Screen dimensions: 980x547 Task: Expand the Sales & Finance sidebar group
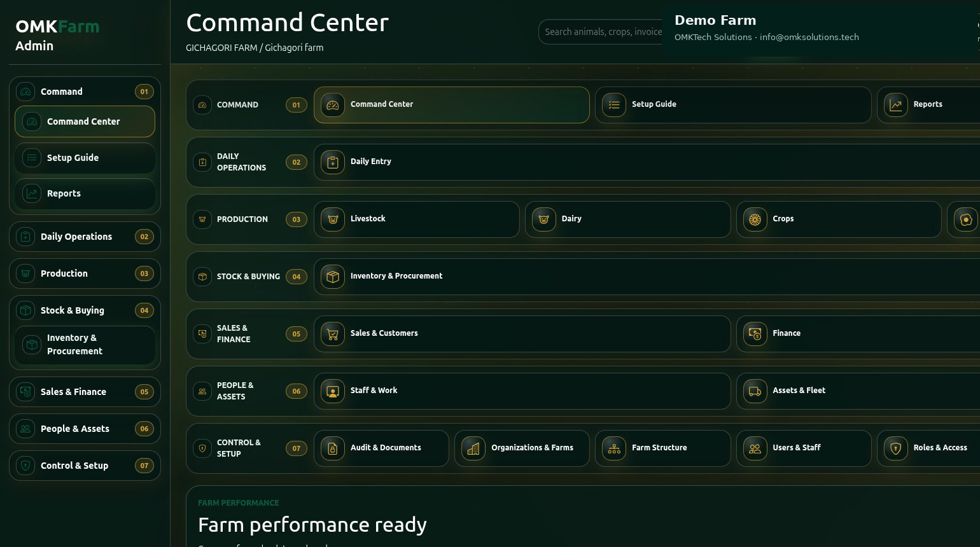coord(85,392)
